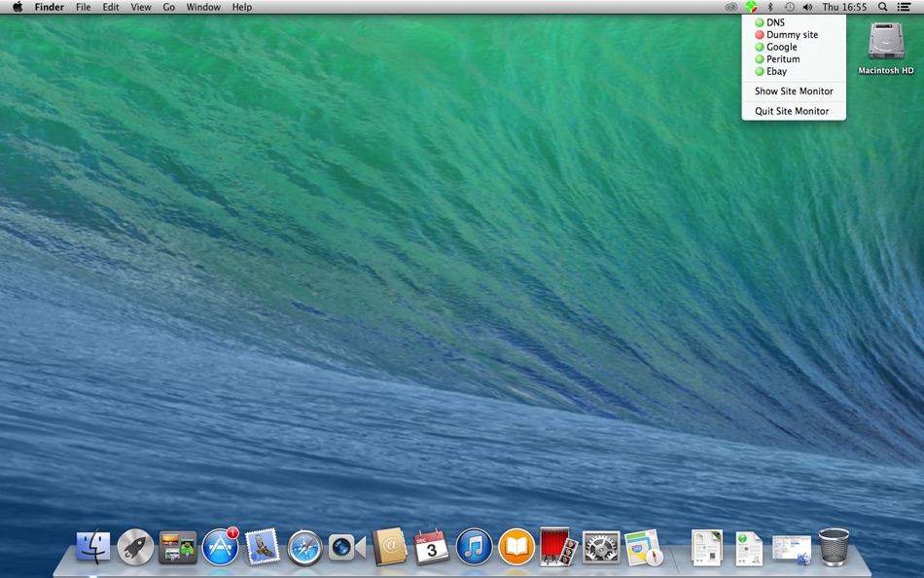924x578 pixels.
Task: Open the Go menu
Action: (168, 7)
